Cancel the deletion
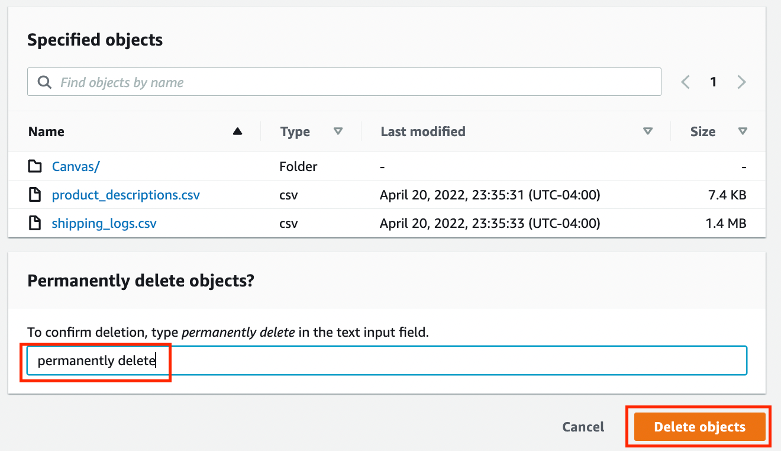The height and width of the screenshot is (452, 781). (x=583, y=427)
